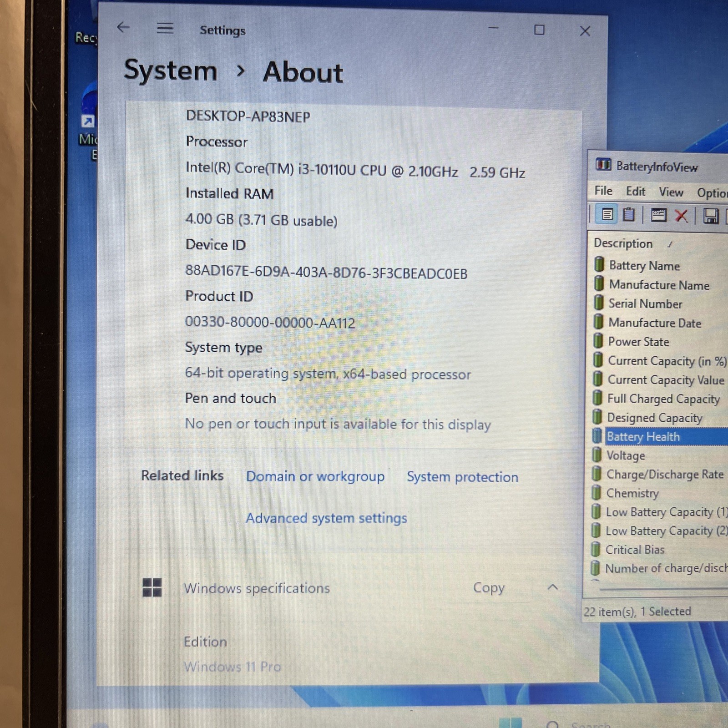Click the BatteryInfoView status bar item count
Viewport: 728px width, 728px height.
[637, 612]
